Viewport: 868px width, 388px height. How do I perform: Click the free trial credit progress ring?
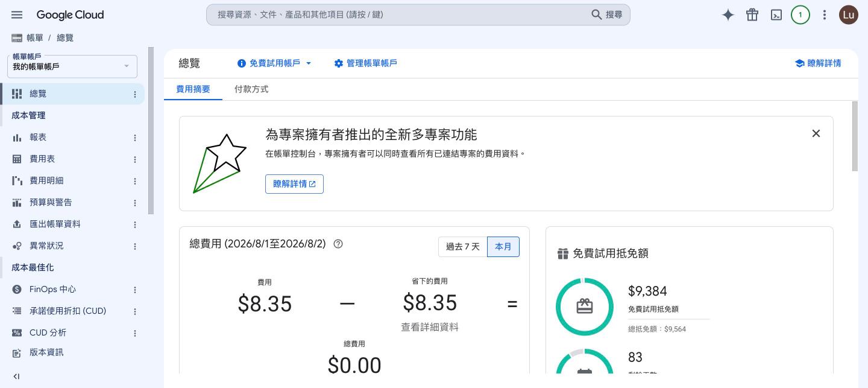[x=585, y=307]
